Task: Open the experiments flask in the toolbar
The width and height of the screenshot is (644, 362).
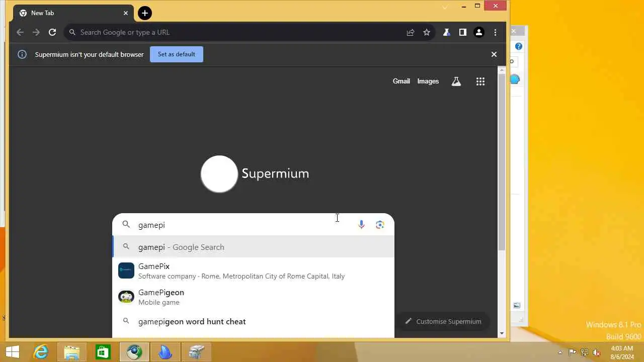Action: (x=446, y=32)
